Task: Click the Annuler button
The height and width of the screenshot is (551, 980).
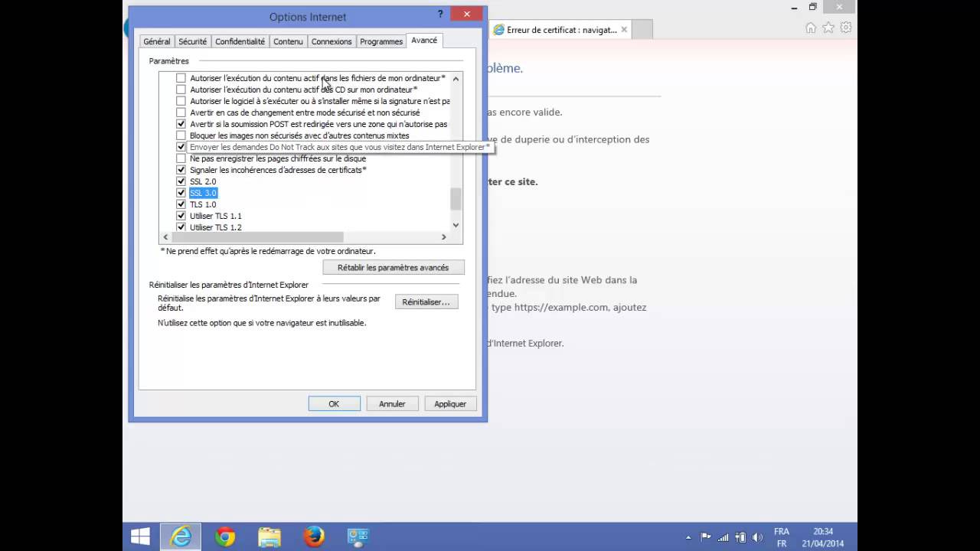Action: (392, 403)
